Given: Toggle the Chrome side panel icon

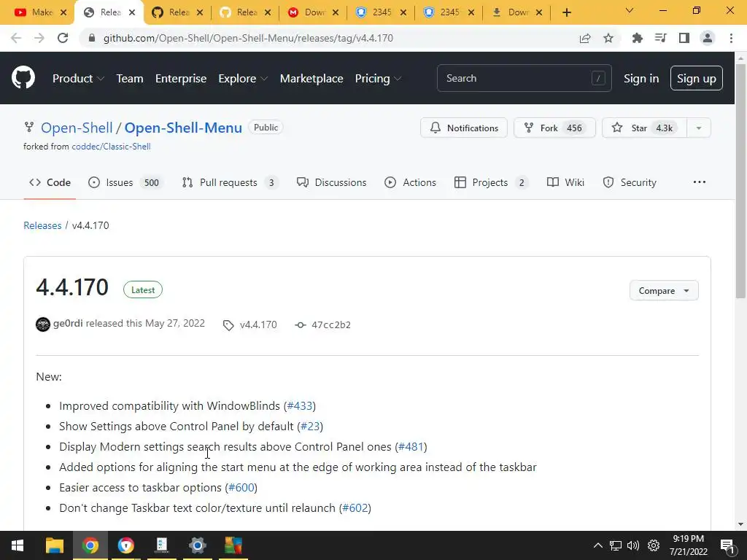Looking at the screenshot, I should pyautogui.click(x=684, y=38).
